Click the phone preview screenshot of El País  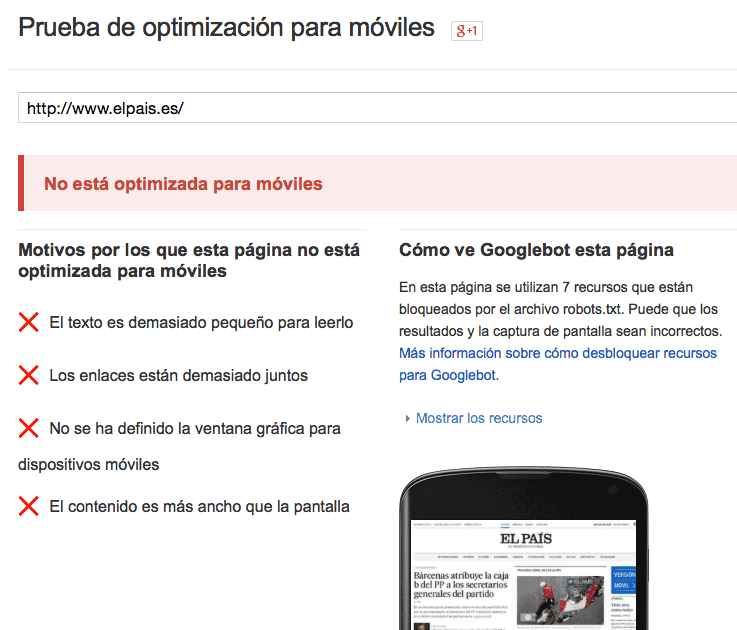point(523,575)
